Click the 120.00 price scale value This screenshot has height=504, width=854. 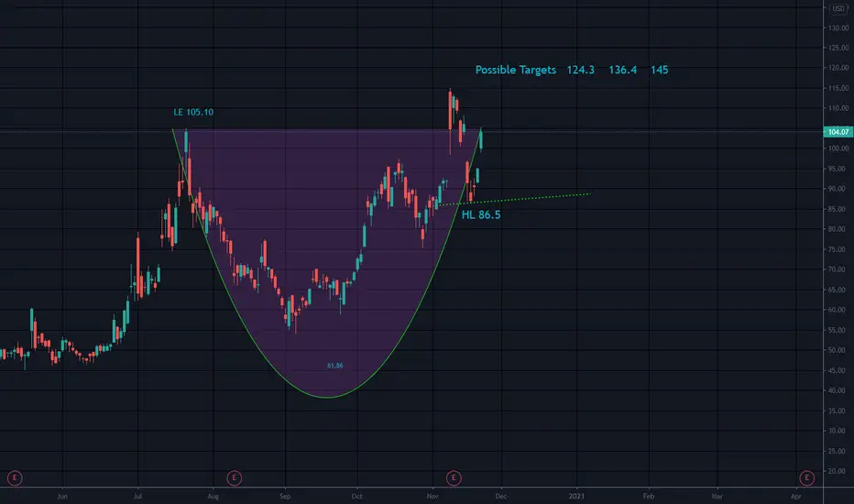tap(838, 68)
